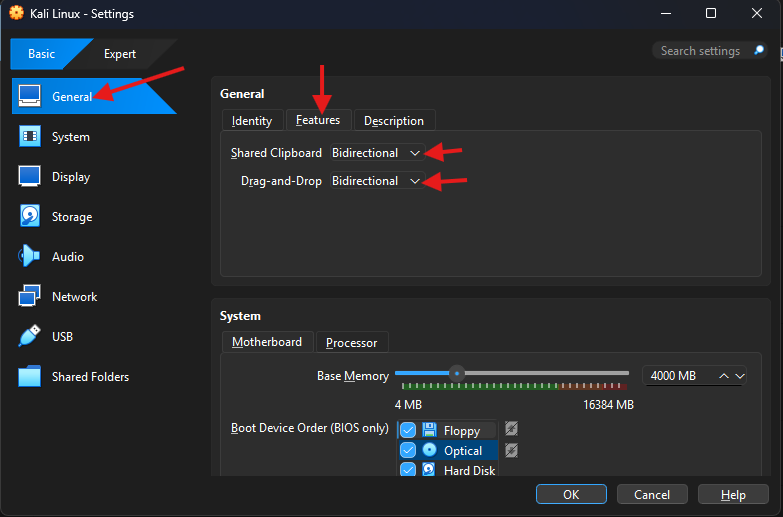
Task: Open Storage settings in the sidebar
Action: pyautogui.click(x=71, y=217)
